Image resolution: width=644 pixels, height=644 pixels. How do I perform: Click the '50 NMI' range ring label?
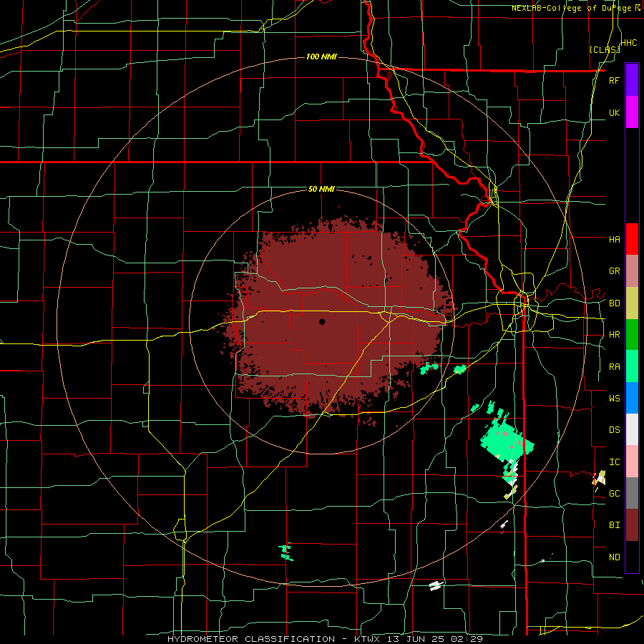coord(321,189)
